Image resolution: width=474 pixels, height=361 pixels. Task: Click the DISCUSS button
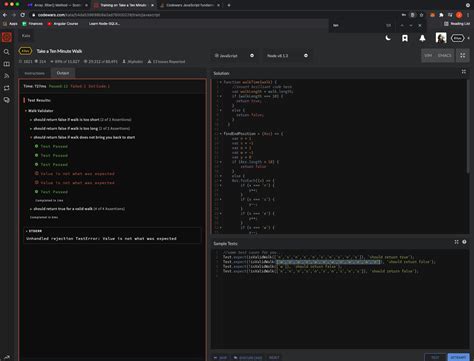tap(248, 358)
